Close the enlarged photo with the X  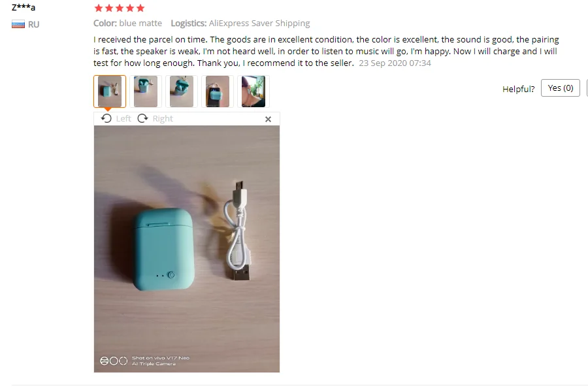coord(268,120)
